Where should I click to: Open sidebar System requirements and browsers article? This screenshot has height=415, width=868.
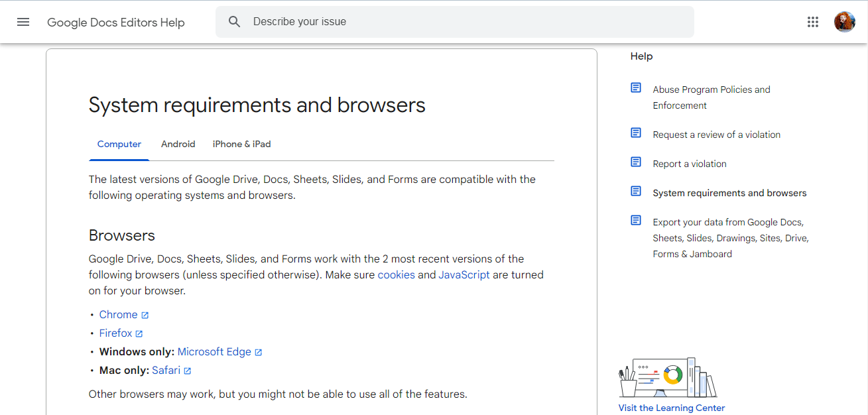click(x=730, y=193)
